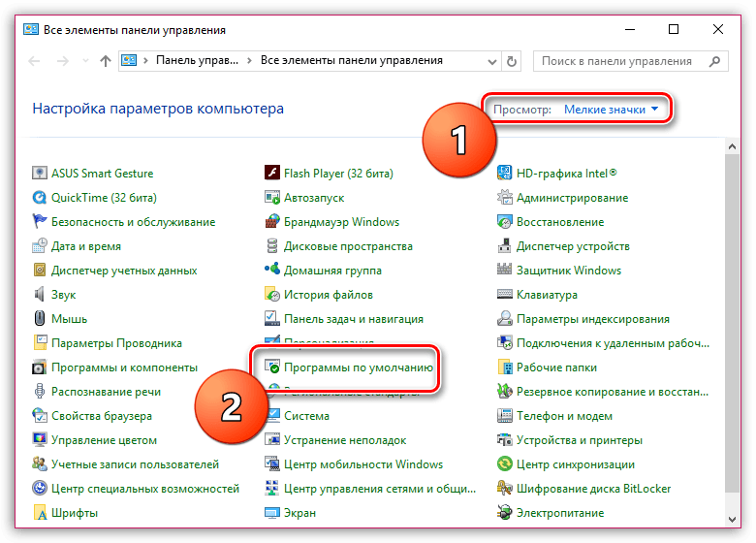Click the Домашняя группа icon
Screen dimensions: 756x543
click(272, 270)
